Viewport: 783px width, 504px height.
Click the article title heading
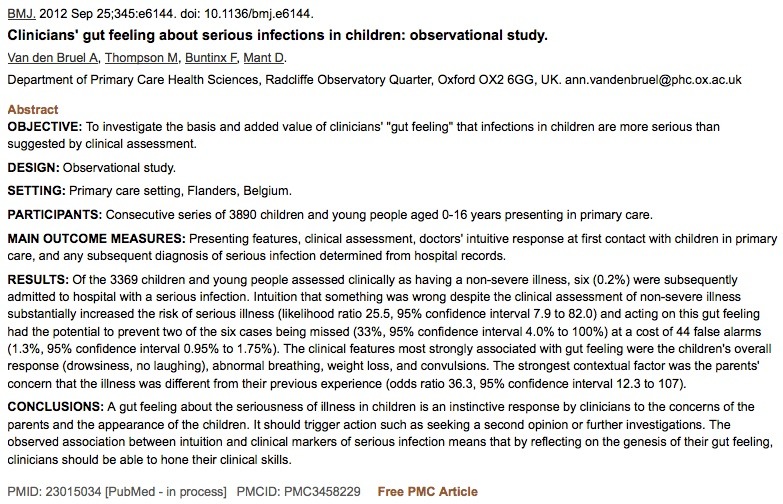pos(277,35)
